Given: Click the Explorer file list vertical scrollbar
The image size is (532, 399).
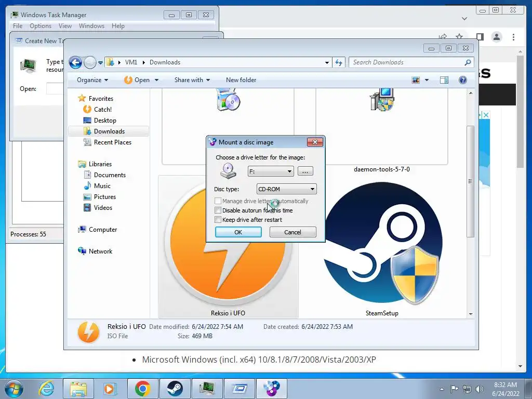Looking at the screenshot, I should 470,181.
